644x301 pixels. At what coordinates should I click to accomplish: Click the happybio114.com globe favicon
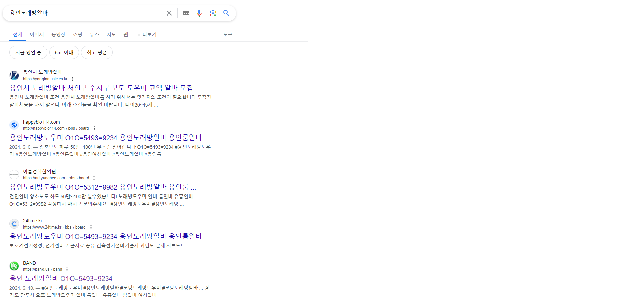click(14, 125)
